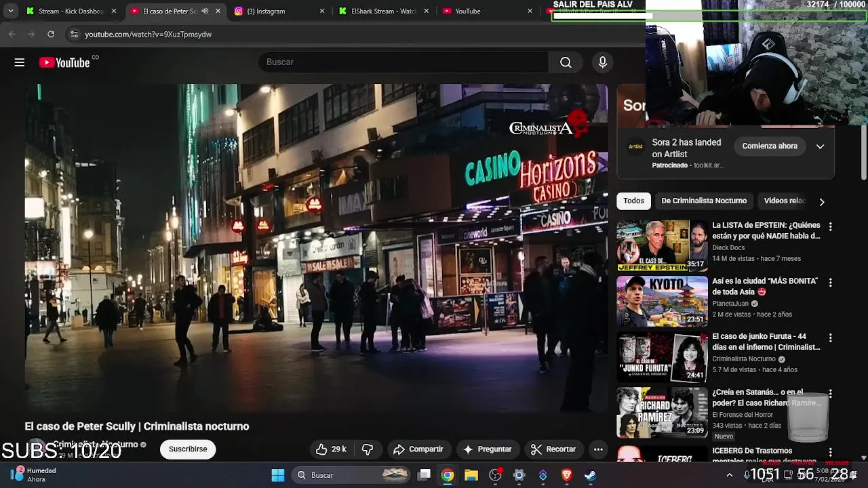Viewport: 868px width, 488px height.
Task: Subscribe with the Suscribirse button
Action: [x=188, y=449]
